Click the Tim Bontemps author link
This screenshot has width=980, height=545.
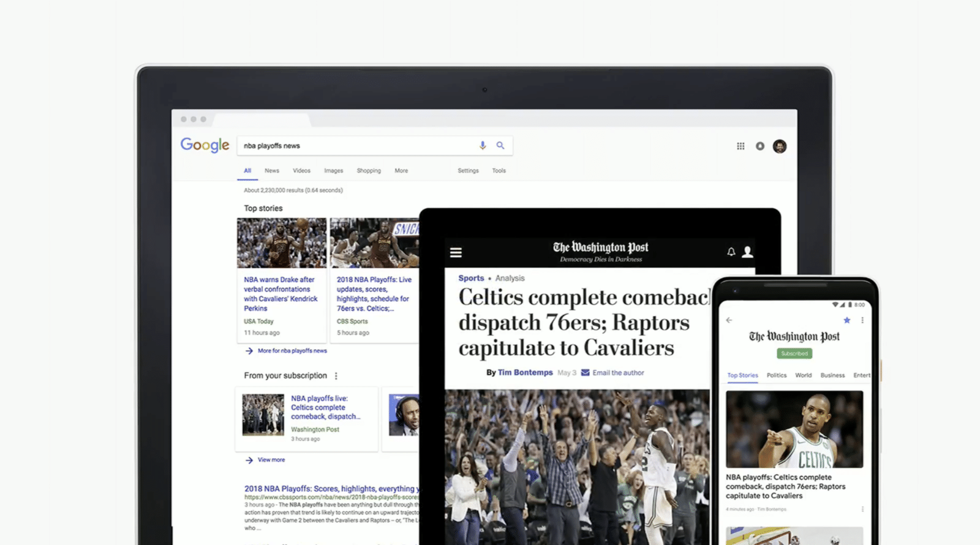(x=525, y=372)
